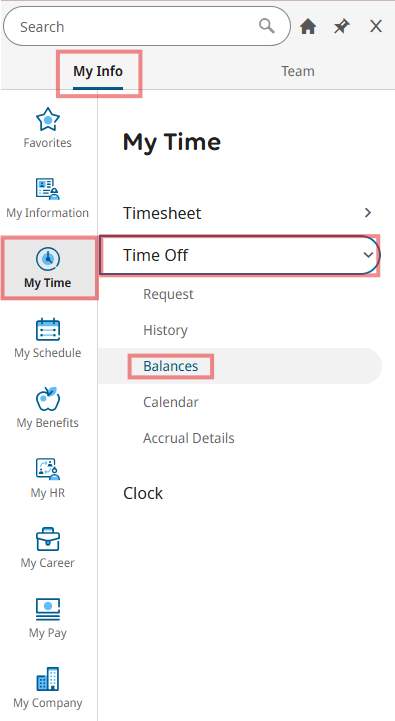395x721 pixels.
Task: Open the Clock menu item
Action: click(143, 493)
